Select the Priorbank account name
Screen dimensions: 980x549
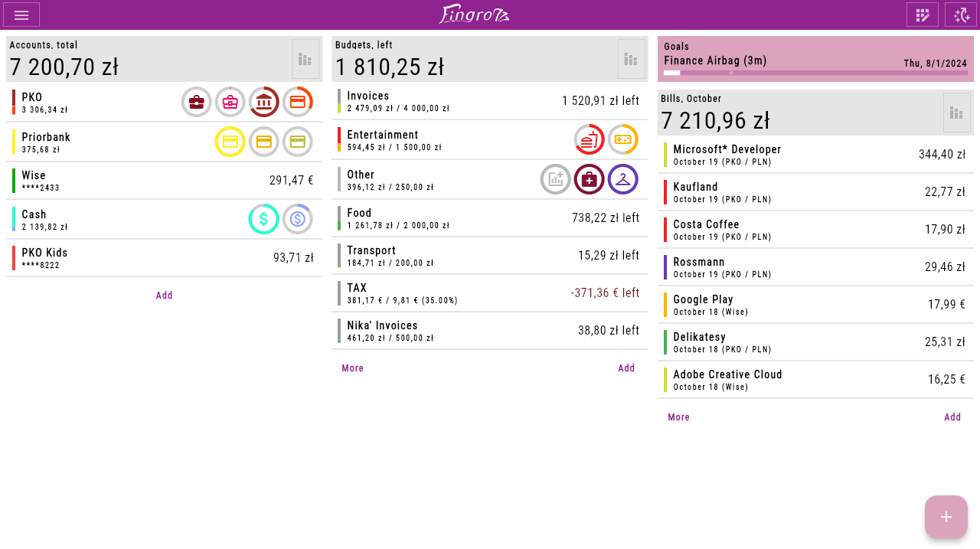tap(46, 137)
